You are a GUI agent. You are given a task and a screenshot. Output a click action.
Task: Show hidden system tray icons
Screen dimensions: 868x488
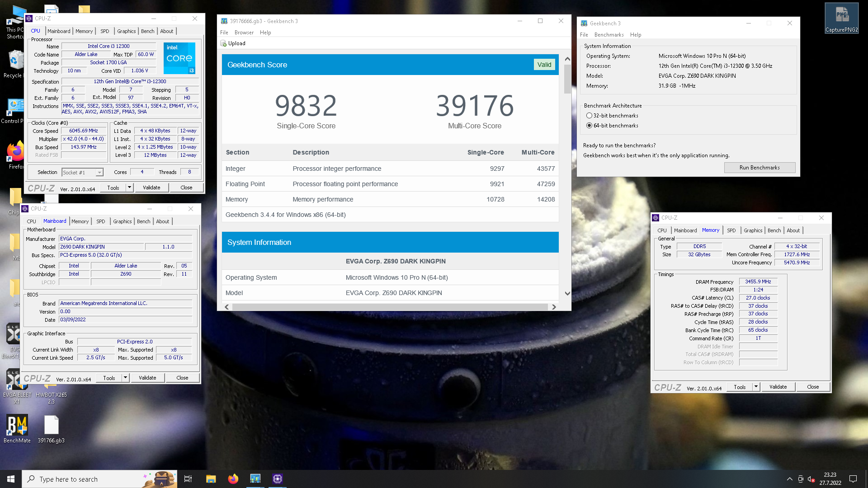pos(789,479)
